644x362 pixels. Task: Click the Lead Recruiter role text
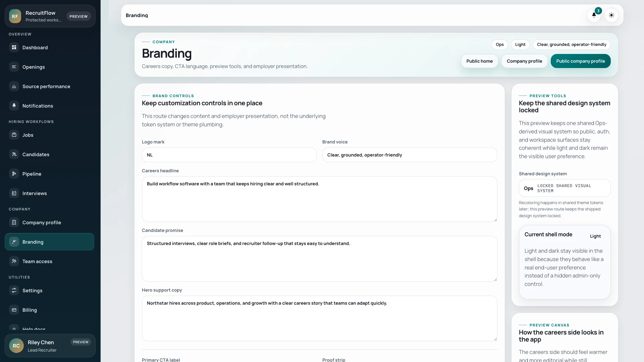pyautogui.click(x=42, y=350)
